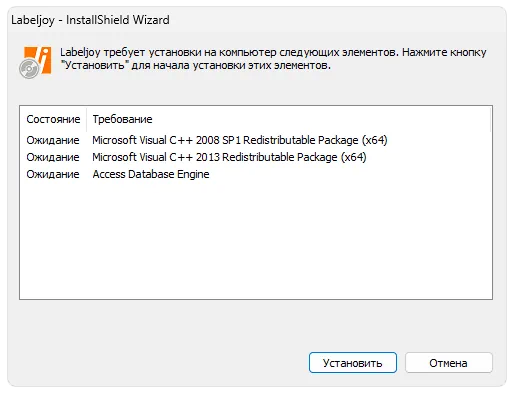514x394 pixels.
Task: Click the "(x64)" text of the 2008 package
Action: point(375,140)
